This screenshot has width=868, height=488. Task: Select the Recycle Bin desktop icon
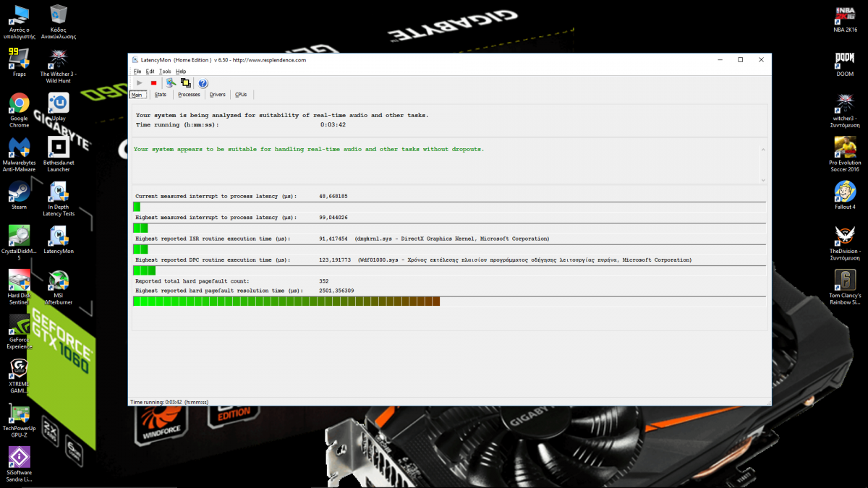[x=59, y=22]
